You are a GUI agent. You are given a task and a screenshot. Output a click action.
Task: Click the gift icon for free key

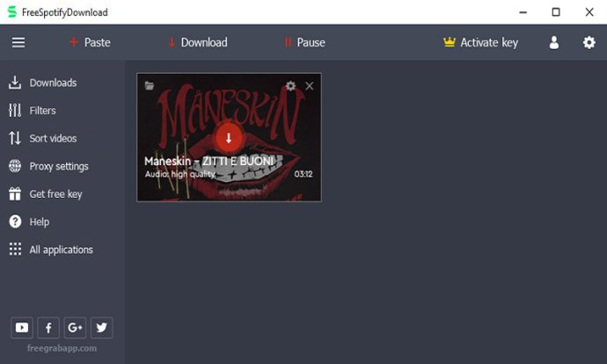15,193
